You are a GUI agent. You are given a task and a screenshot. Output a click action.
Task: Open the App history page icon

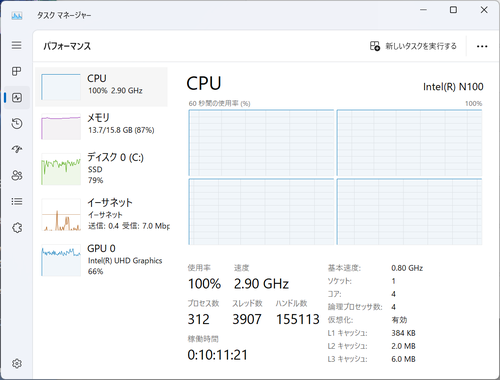17,124
